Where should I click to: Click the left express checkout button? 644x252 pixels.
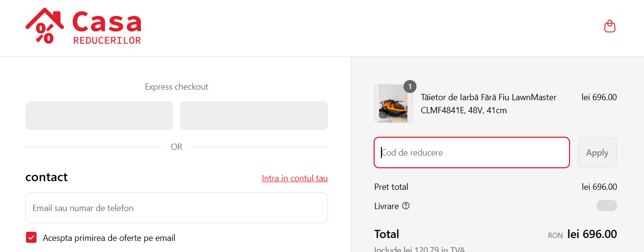pyautogui.click(x=99, y=116)
